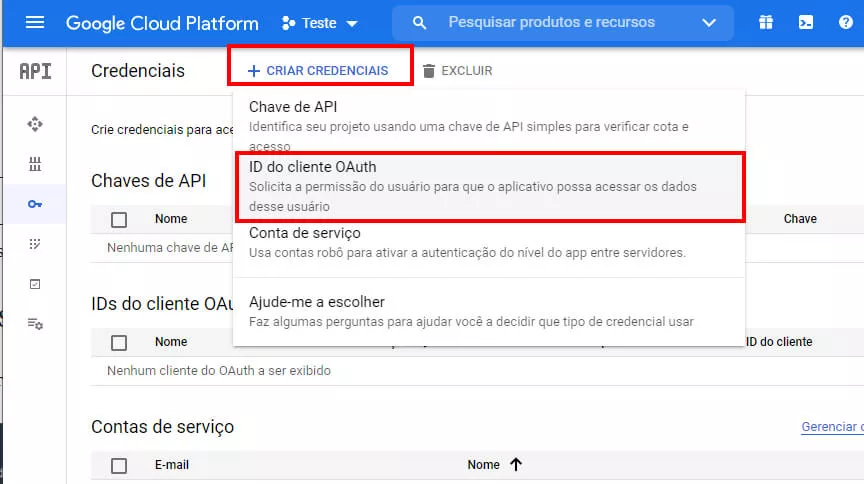The image size is (864, 484).
Task: Toggle select-all checkbox in Chaves de API table
Action: [119, 219]
